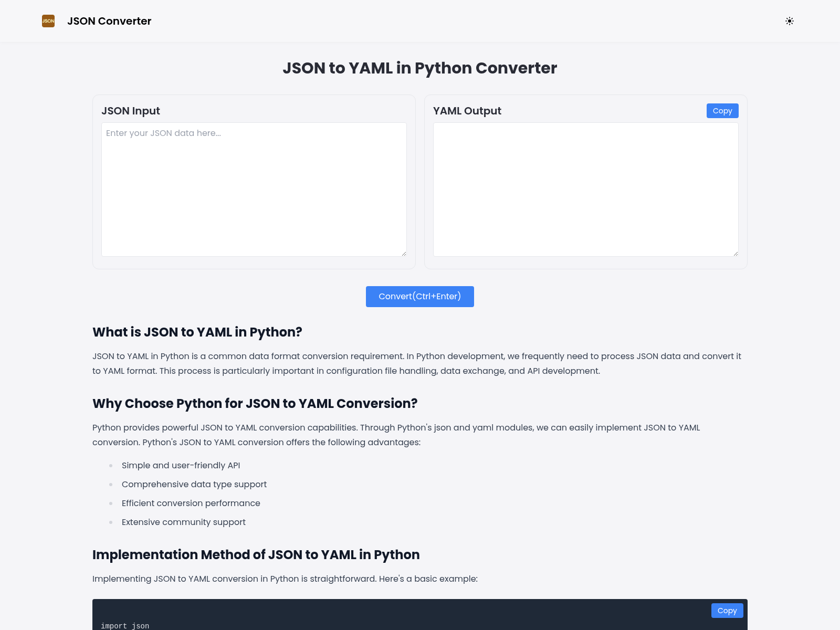Viewport: 840px width, 630px height.
Task: Click the dark code block area
Action: pos(420,614)
